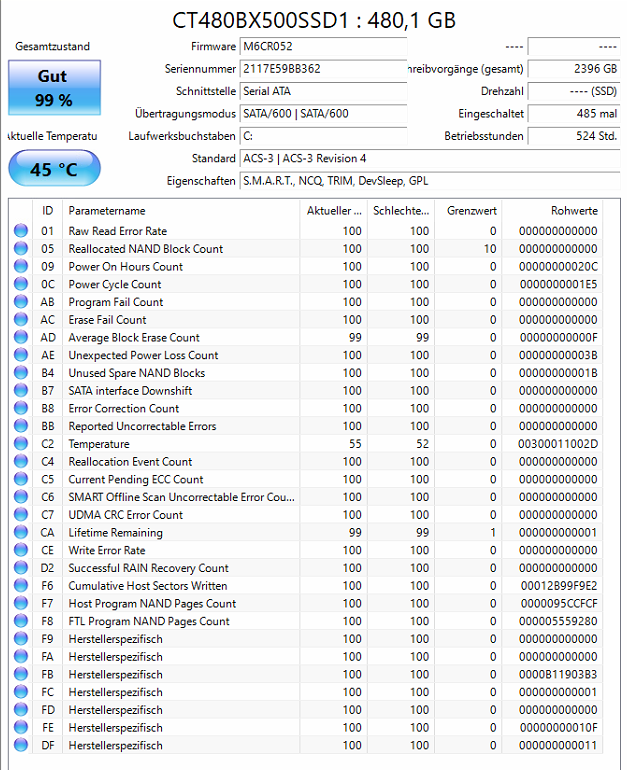Viewport: 628px width, 770px height.
Task: Click the 45 °C temperature button
Action: (55, 168)
